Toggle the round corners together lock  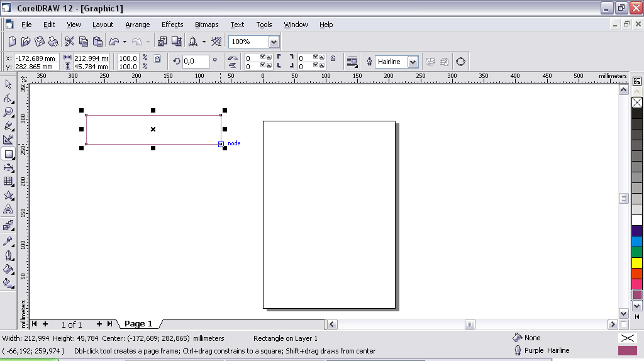click(x=333, y=58)
